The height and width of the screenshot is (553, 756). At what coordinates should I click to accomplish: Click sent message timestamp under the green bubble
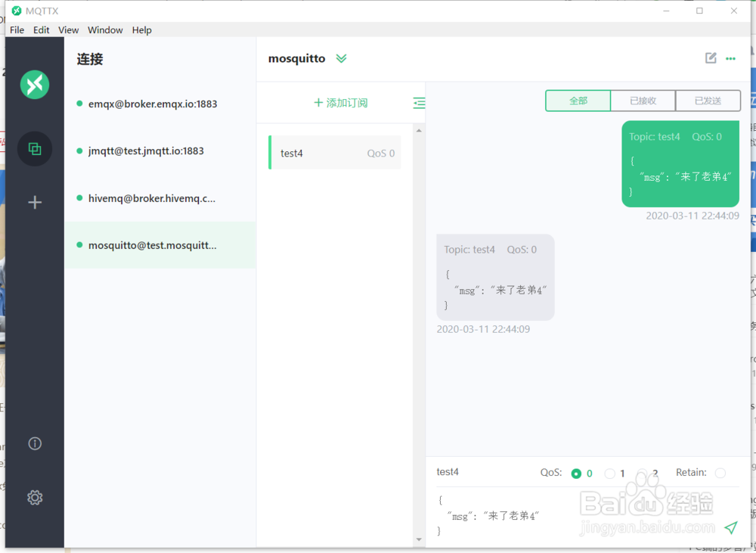pos(692,216)
